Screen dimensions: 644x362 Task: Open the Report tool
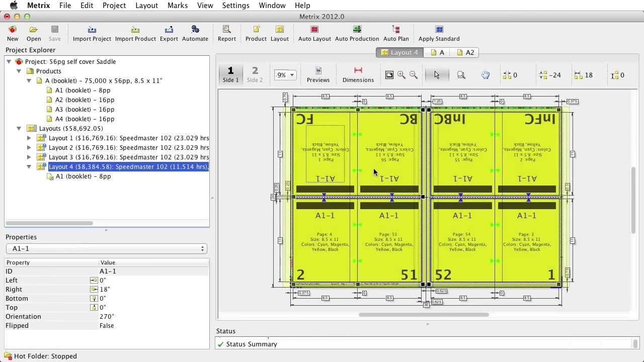[x=227, y=33]
